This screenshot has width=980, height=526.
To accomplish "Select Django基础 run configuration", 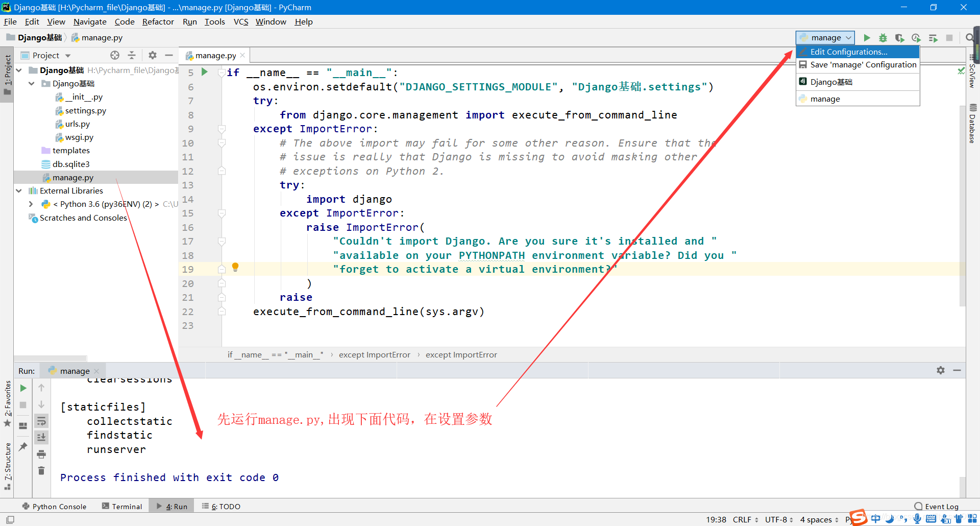I will [858, 82].
